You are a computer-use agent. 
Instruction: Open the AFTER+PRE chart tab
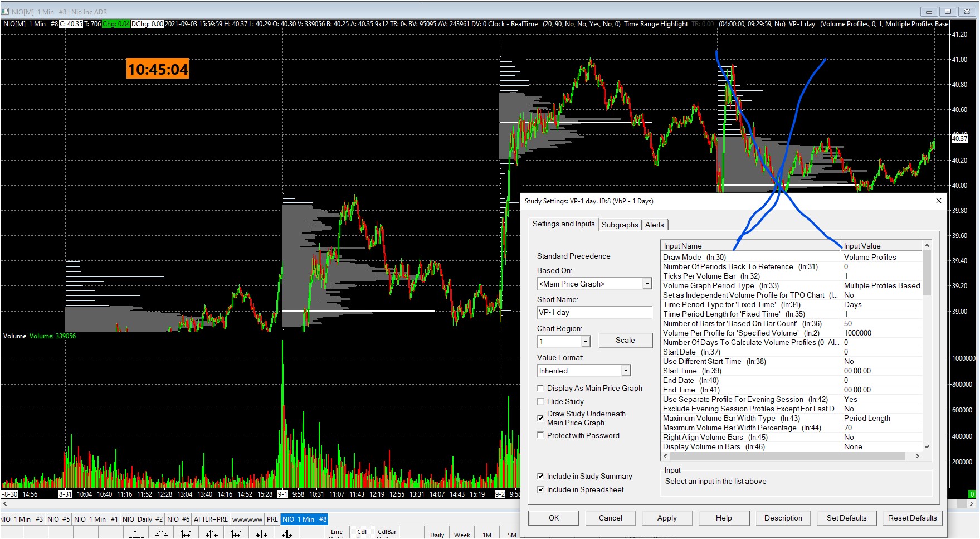(211, 519)
